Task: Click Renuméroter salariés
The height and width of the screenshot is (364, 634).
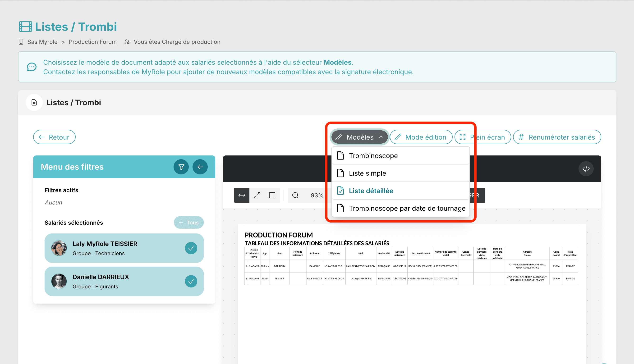Action: 557,137
